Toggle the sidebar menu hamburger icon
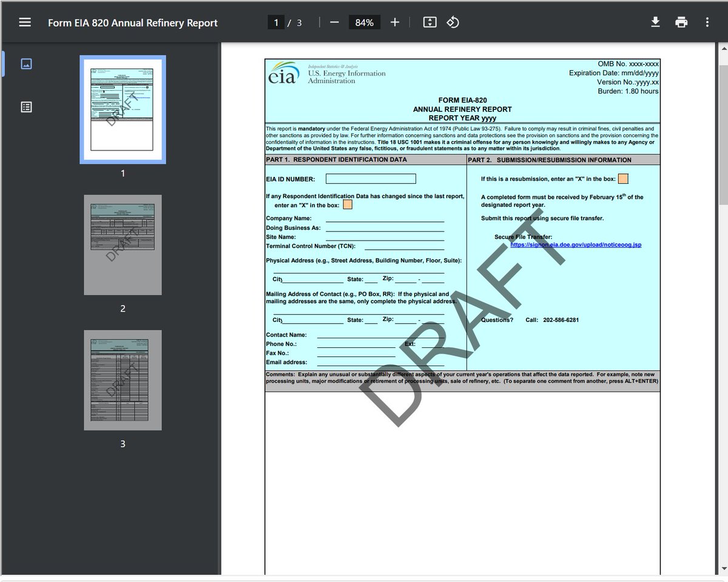Viewport: 728px width, 582px height. [25, 22]
